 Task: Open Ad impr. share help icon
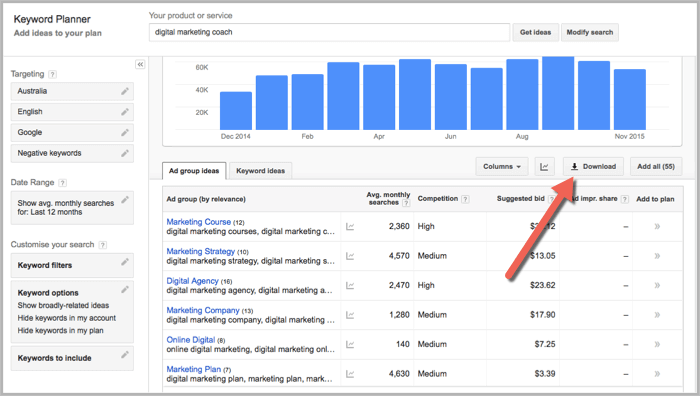625,199
